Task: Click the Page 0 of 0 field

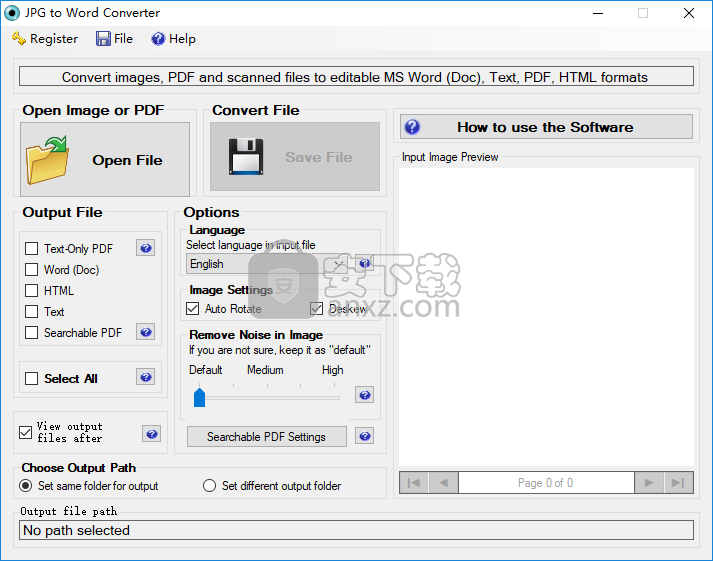Action: (x=546, y=482)
